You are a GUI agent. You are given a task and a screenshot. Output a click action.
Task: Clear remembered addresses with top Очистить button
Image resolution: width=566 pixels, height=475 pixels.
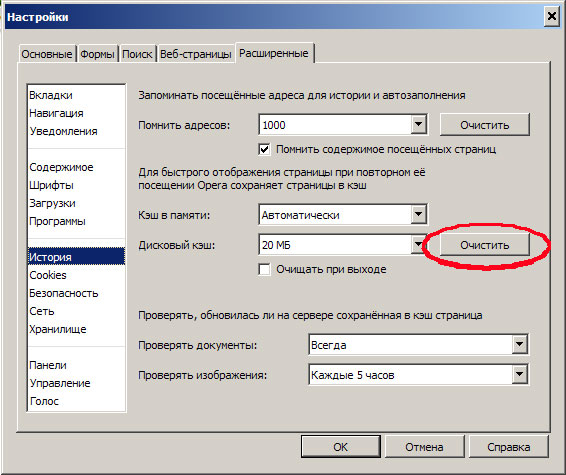click(485, 125)
